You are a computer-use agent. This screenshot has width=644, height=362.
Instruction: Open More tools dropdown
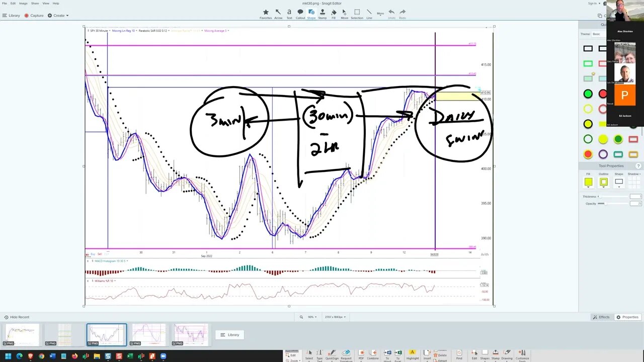click(380, 14)
